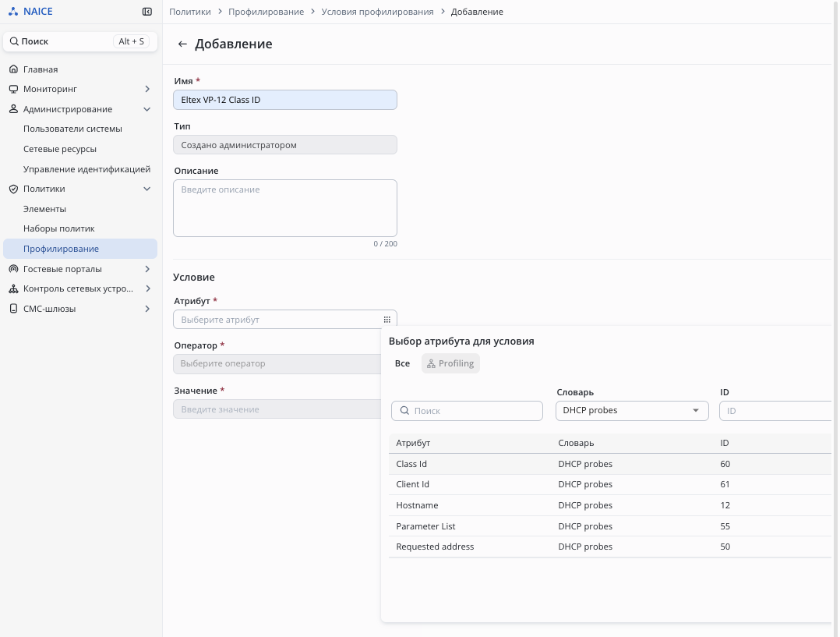
Task: Click the Мониторинг monitor icon
Action: pos(13,89)
